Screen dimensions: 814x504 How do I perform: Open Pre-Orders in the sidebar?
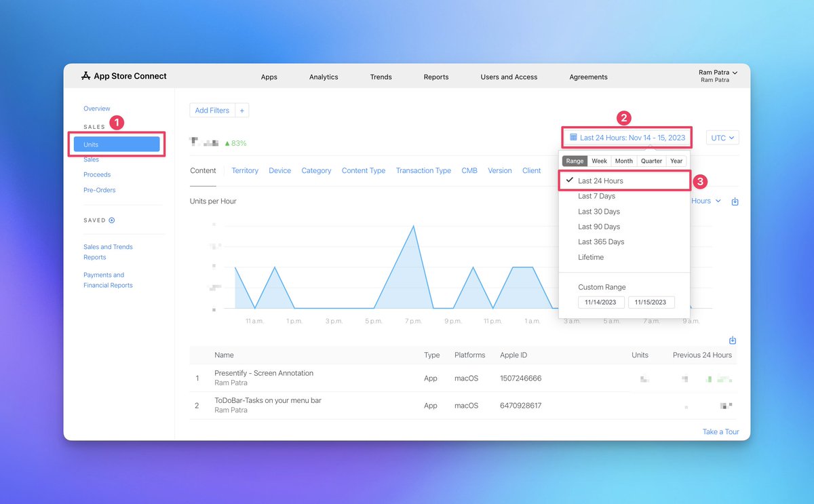(100, 190)
